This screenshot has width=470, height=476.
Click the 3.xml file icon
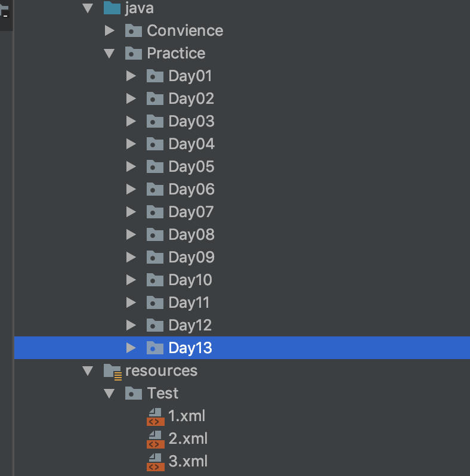pyautogui.click(x=155, y=462)
